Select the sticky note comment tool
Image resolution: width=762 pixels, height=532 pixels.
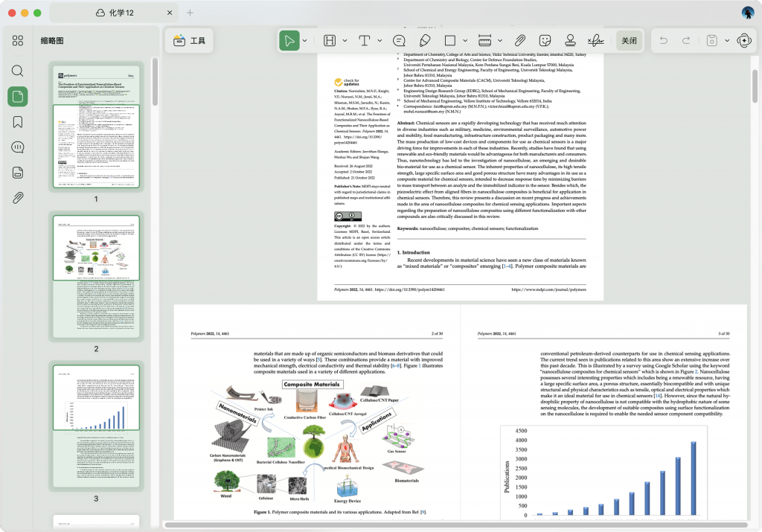coord(399,41)
